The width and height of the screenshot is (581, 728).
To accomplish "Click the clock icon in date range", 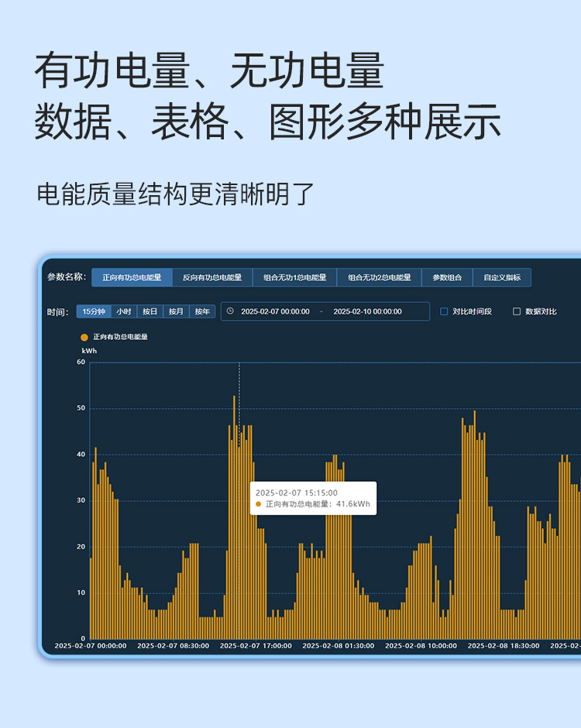I will (230, 311).
